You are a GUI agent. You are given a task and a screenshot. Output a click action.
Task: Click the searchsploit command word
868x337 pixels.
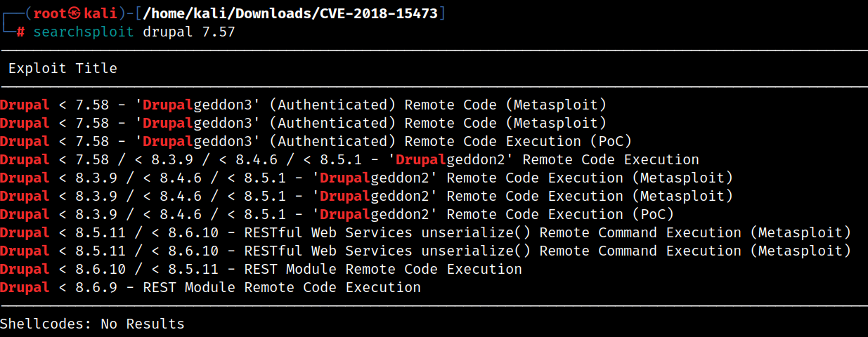[84, 32]
